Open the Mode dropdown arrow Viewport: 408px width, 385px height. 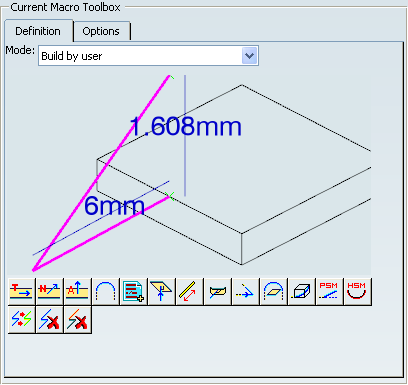coord(250,56)
